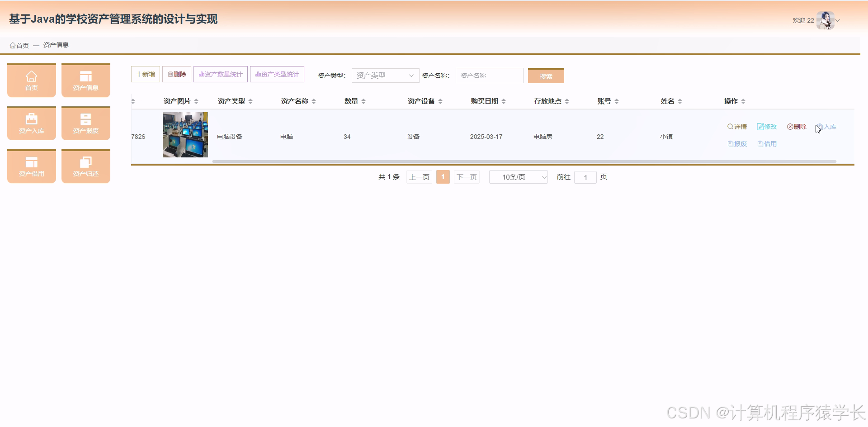Switch to the 资产信息 section
The width and height of the screenshot is (868, 427).
pos(85,80)
